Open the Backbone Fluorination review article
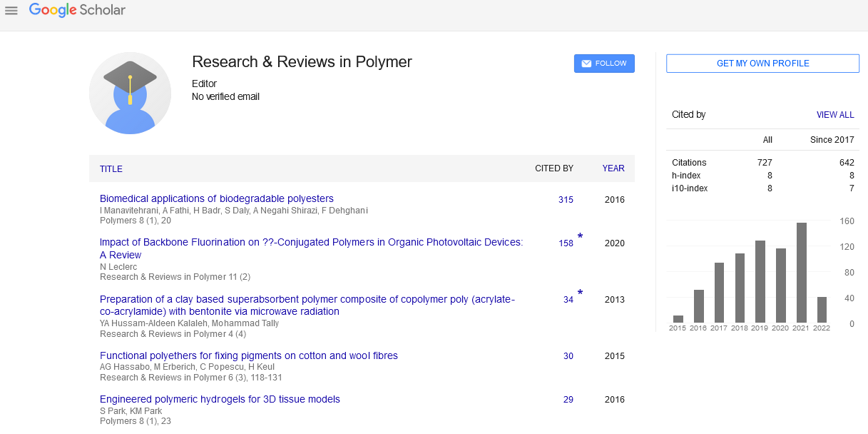The width and height of the screenshot is (868, 434). click(x=311, y=243)
